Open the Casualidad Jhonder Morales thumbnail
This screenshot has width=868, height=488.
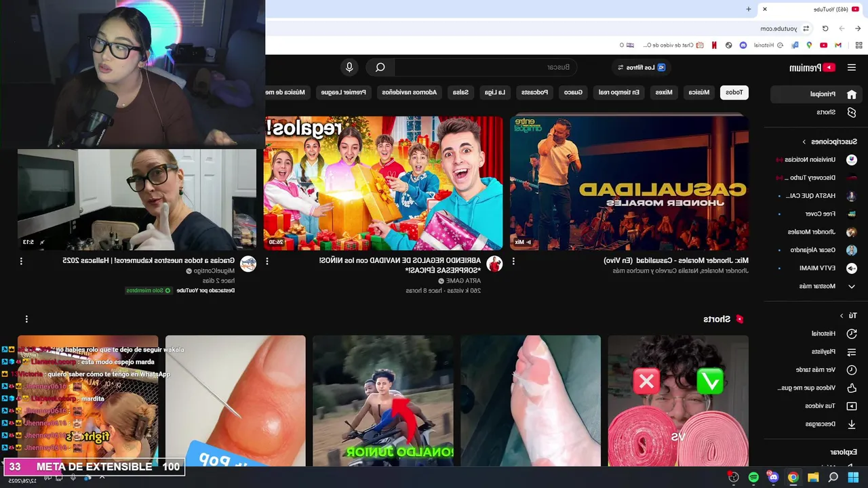pyautogui.click(x=629, y=184)
